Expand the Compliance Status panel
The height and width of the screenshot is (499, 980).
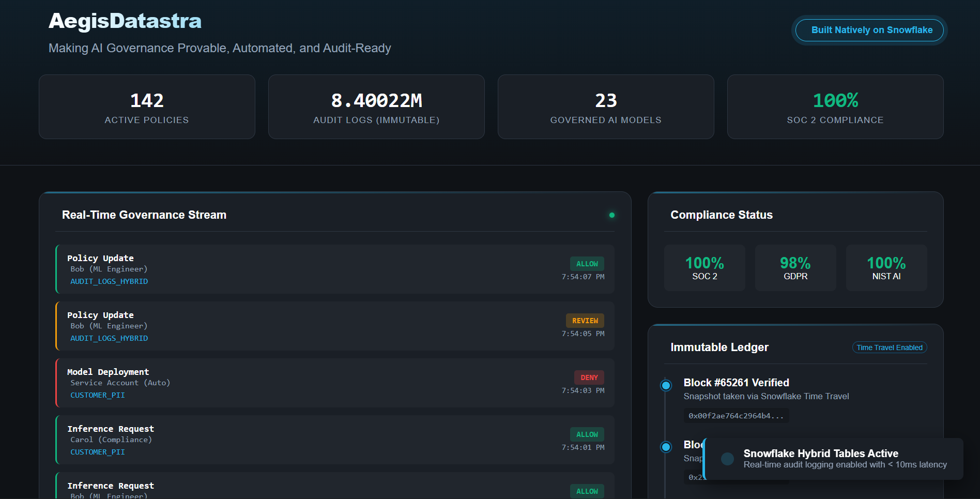coord(722,215)
